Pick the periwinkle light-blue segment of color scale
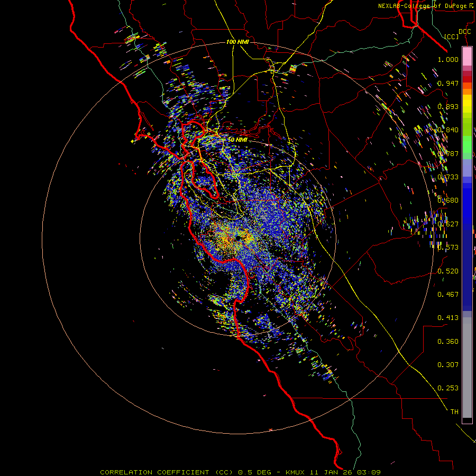 467,168
